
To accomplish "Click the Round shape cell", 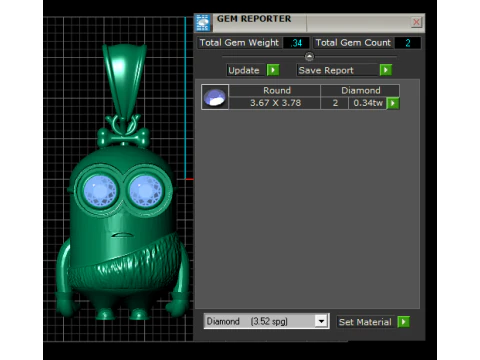I will [275, 90].
